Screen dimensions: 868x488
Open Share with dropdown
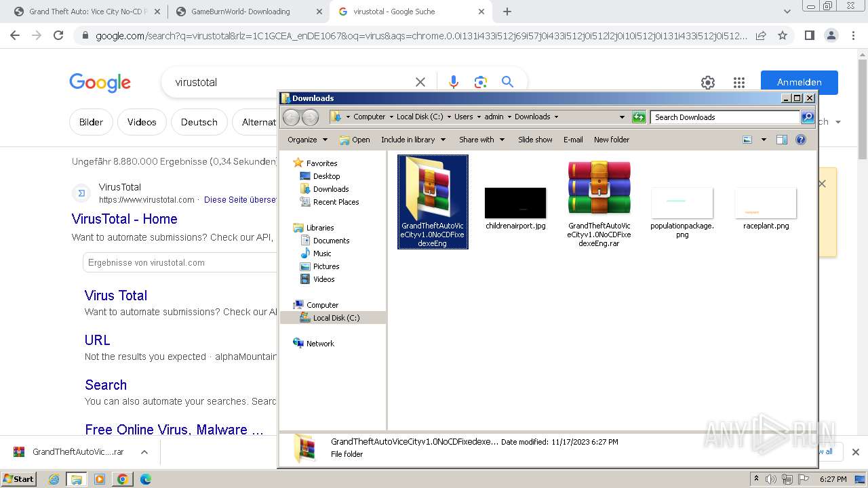(x=482, y=140)
